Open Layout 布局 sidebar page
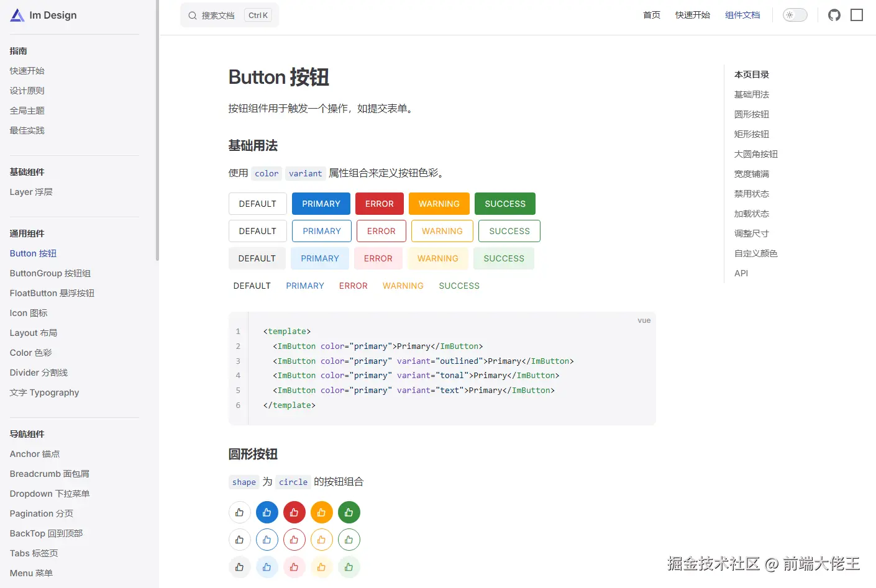This screenshot has height=588, width=876. (x=34, y=333)
